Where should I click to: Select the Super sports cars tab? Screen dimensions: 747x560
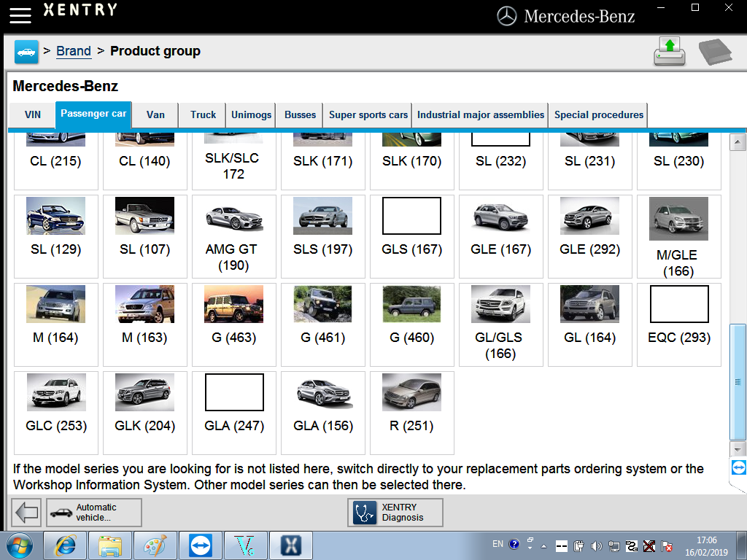(x=368, y=114)
